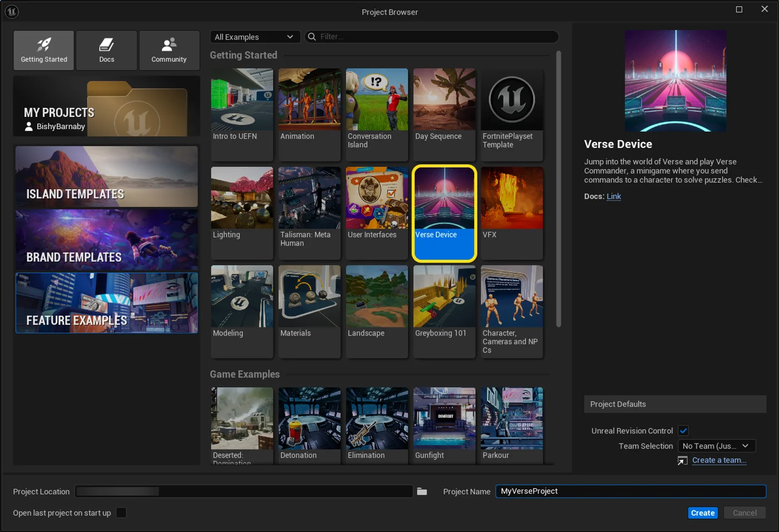Image resolution: width=779 pixels, height=532 pixels.
Task: Open the Community tab
Action: [x=169, y=50]
